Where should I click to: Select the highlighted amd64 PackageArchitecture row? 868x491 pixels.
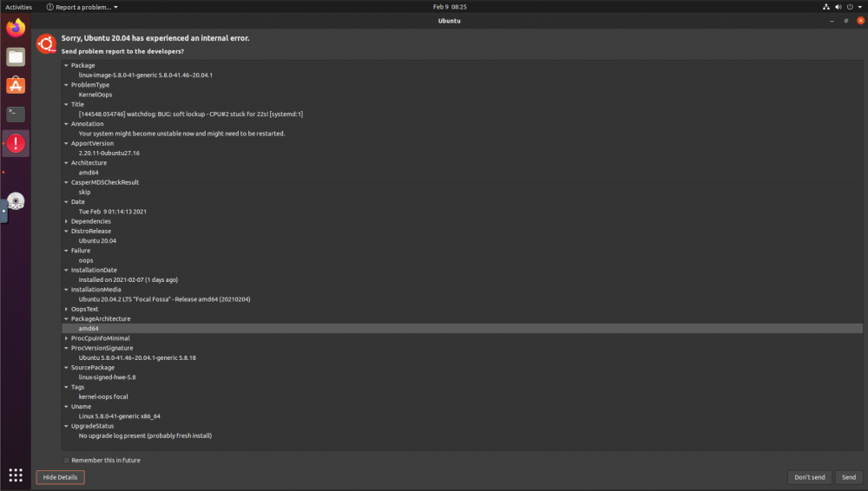tap(463, 328)
